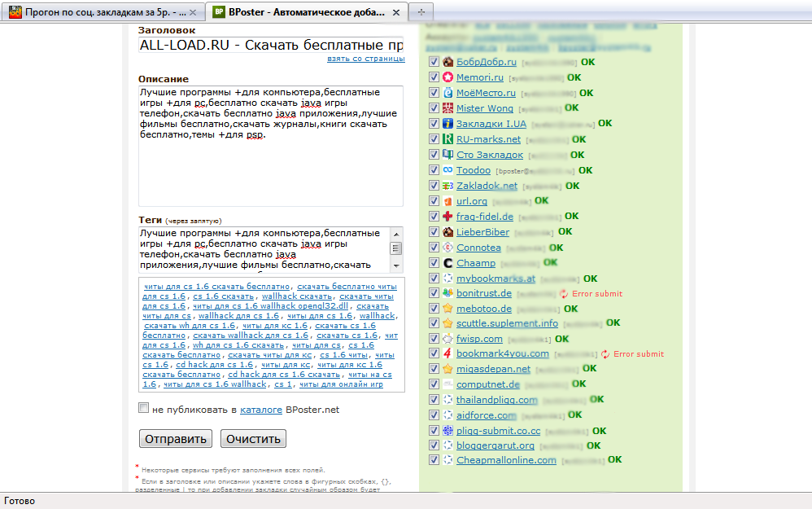The width and height of the screenshot is (812, 509).
Task: Click the Теги scrollbar thumb
Action: pos(396,248)
